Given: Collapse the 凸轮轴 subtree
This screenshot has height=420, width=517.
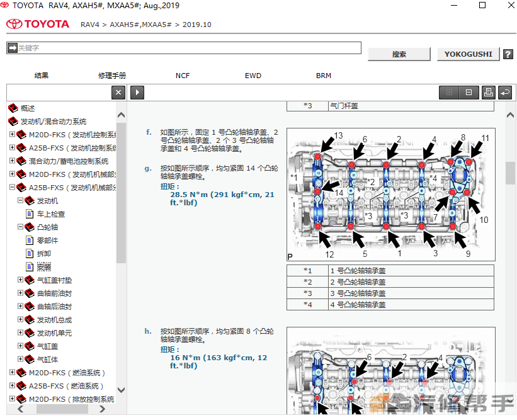Looking at the screenshot, I should click(20, 227).
